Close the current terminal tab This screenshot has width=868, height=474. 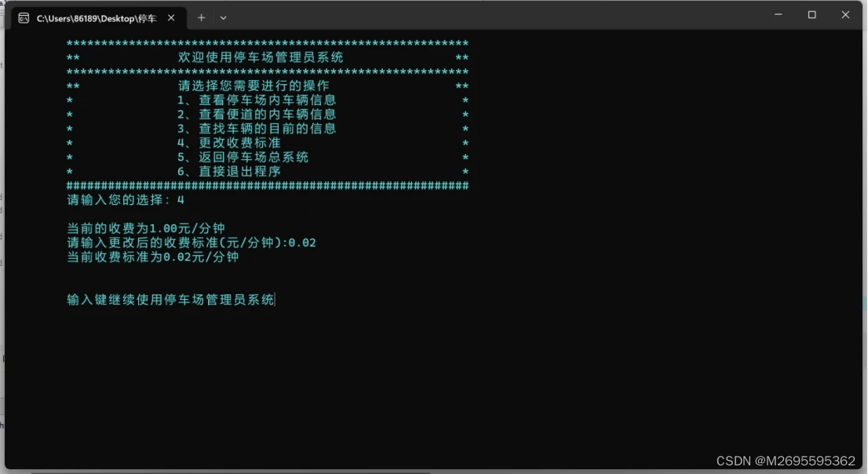[x=171, y=18]
